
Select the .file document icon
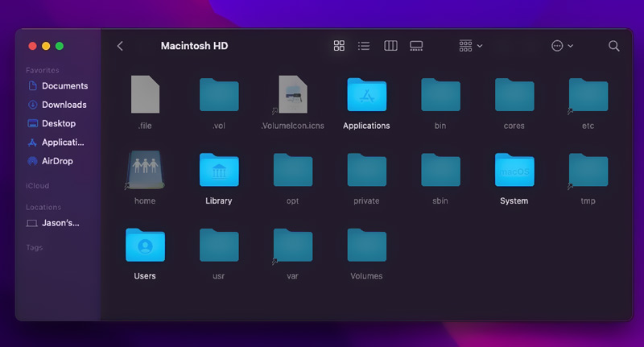point(145,94)
